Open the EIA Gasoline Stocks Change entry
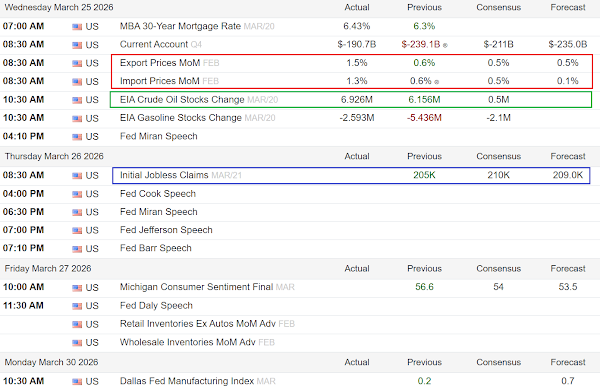Screen dimensions: 600x386 181,118
